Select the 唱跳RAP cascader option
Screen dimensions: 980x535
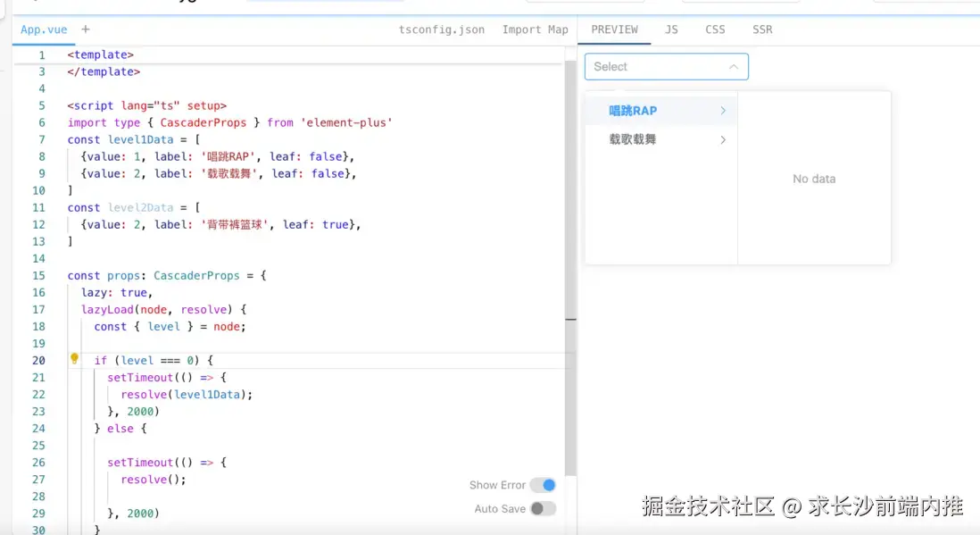[x=661, y=111]
